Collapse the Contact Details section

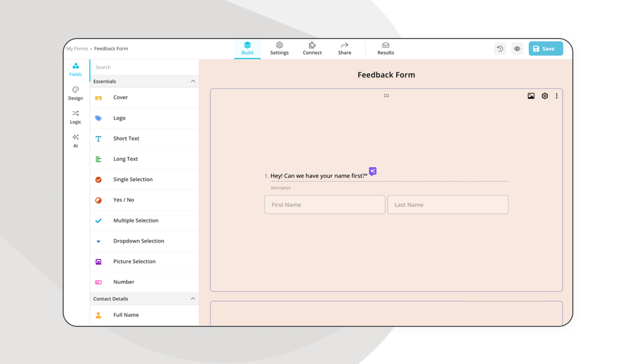point(193,299)
